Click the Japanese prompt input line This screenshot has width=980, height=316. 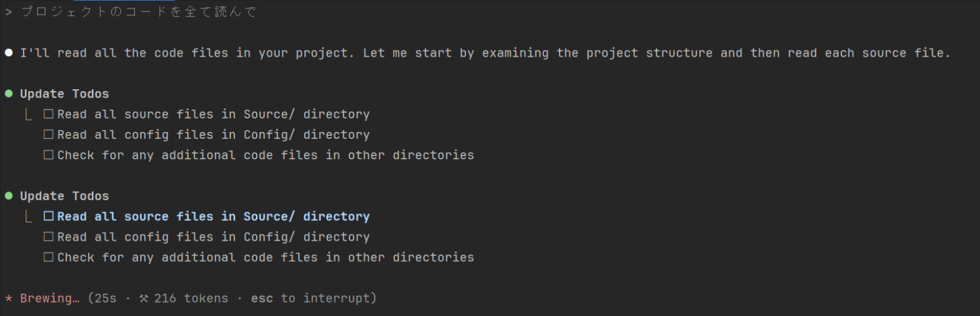click(138, 12)
